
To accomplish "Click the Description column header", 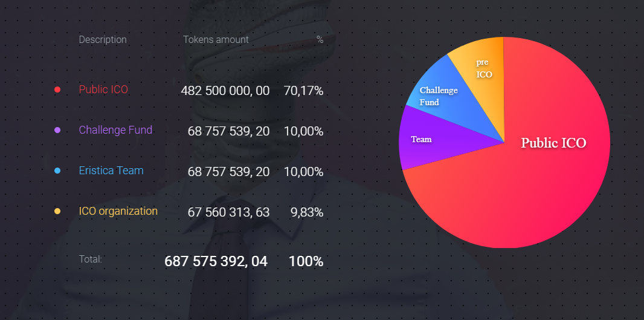I will 103,40.
